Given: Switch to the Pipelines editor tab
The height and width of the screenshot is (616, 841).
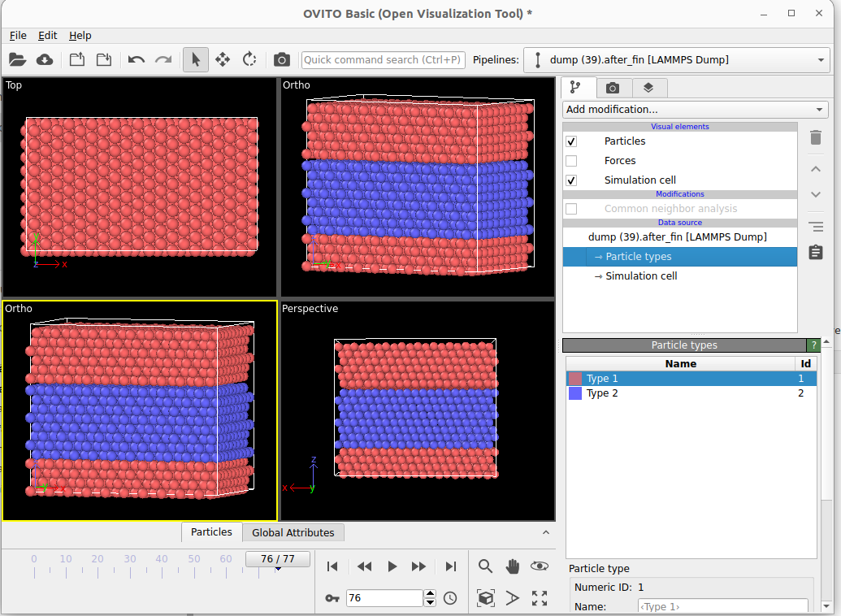Looking at the screenshot, I should (579, 88).
